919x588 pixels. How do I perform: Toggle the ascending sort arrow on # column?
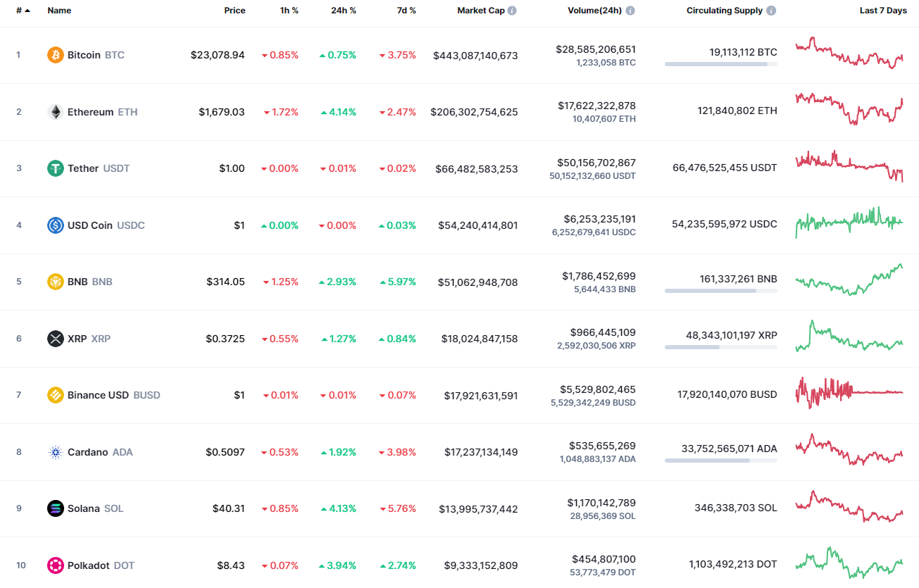click(x=27, y=11)
